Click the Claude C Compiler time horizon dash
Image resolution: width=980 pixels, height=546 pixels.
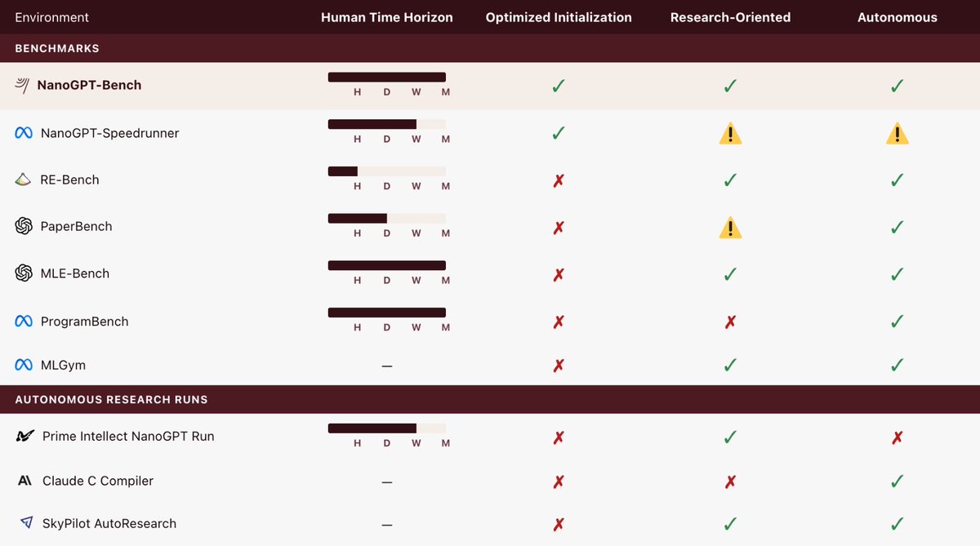[387, 482]
